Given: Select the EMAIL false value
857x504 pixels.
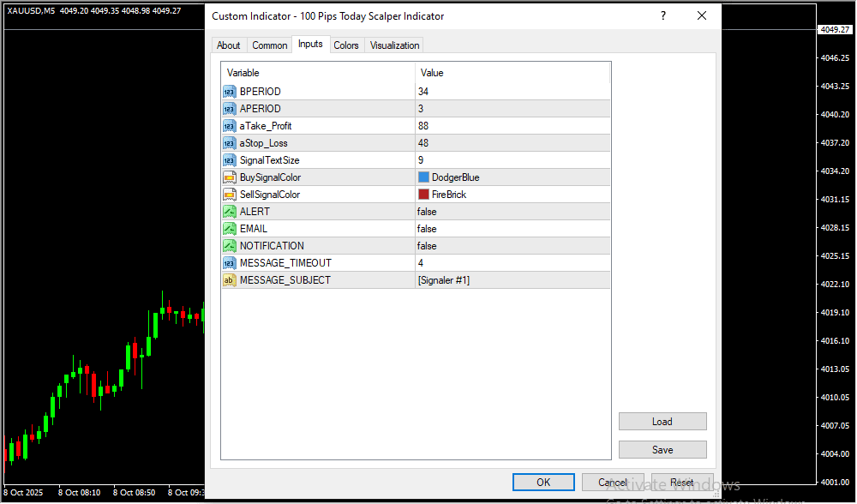Looking at the screenshot, I should 427,229.
